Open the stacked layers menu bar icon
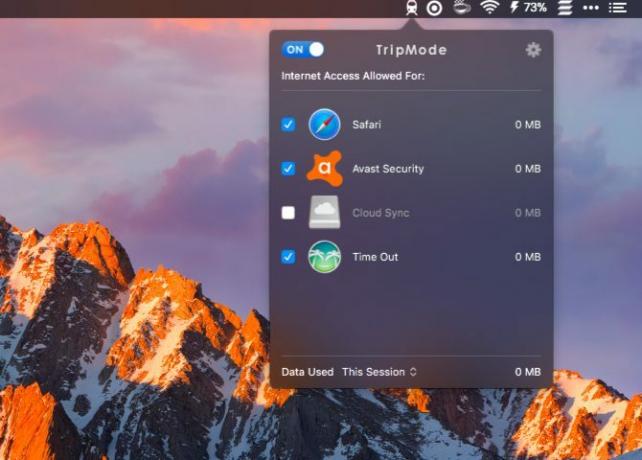Viewport: 642px width, 460px height. pyautogui.click(x=565, y=8)
